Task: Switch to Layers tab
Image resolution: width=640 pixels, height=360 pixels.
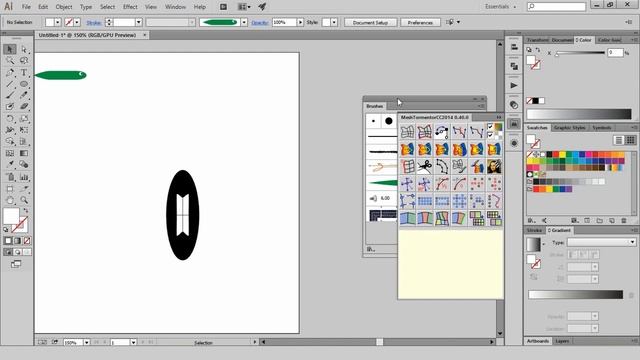Action: tap(562, 341)
